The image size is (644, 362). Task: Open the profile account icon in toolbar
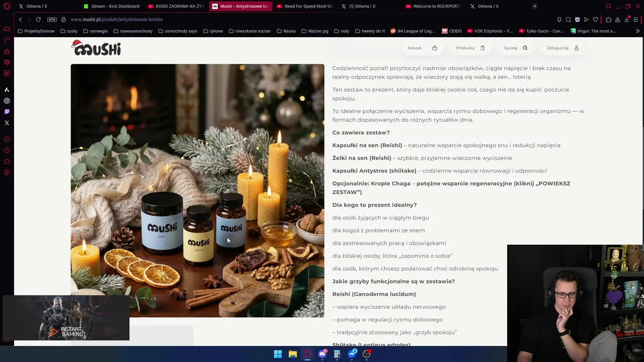617,20
